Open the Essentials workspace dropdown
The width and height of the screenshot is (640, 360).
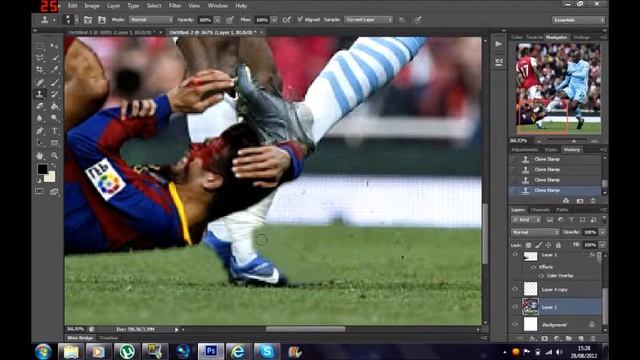coord(579,20)
